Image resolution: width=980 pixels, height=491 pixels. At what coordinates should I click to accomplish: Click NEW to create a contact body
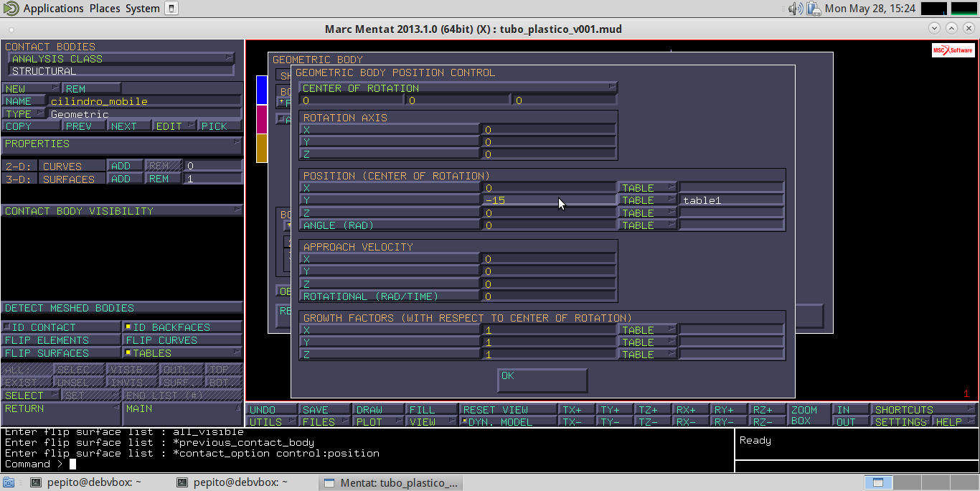click(32, 89)
